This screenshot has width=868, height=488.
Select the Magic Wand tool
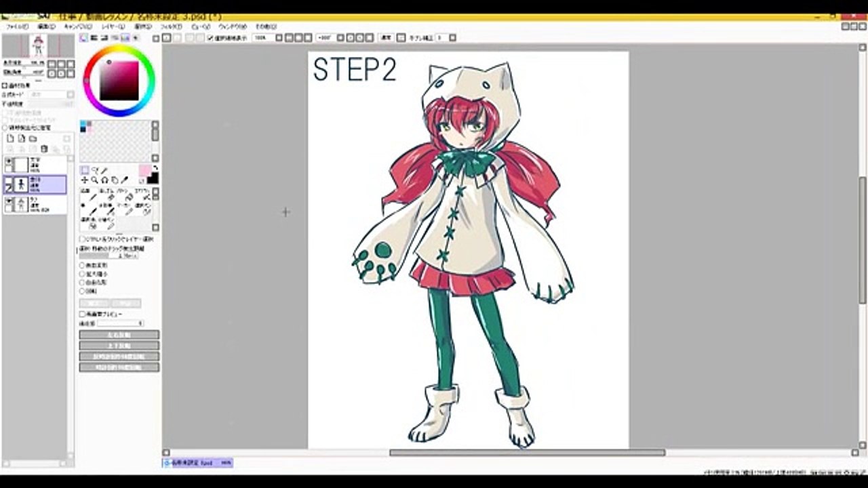coord(104,170)
